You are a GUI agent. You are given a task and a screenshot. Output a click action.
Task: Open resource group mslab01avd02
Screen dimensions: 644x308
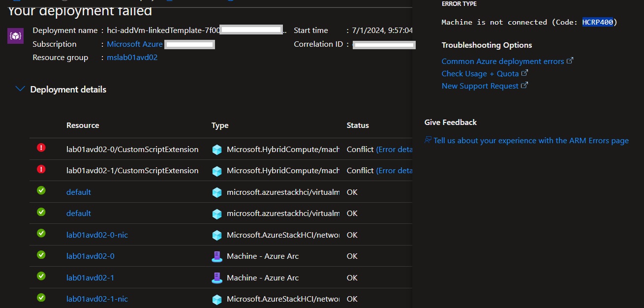(x=132, y=58)
